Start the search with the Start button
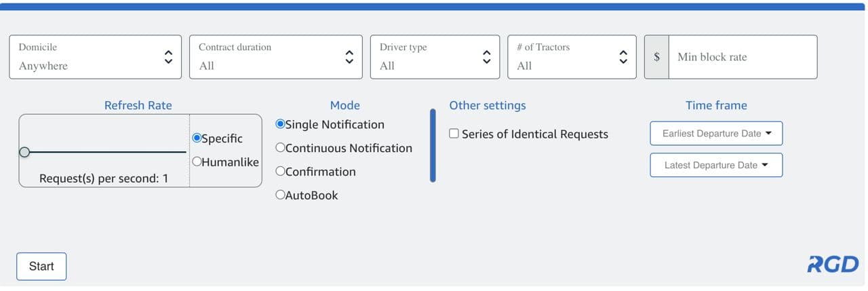 coord(41,267)
